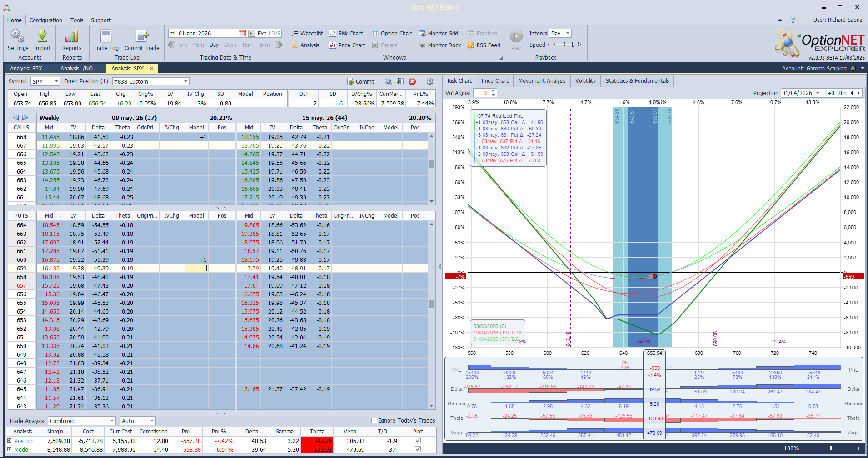Enable the Ignore Today's Trades checkbox

click(374, 420)
